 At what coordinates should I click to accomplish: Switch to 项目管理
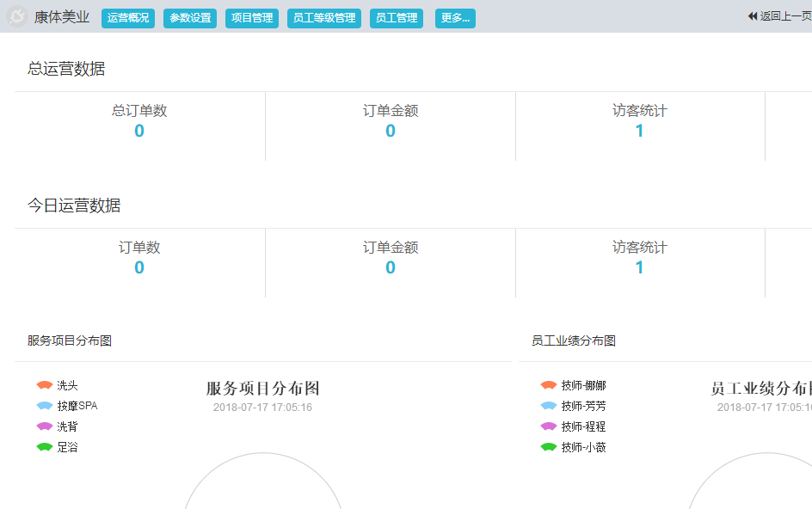point(251,16)
